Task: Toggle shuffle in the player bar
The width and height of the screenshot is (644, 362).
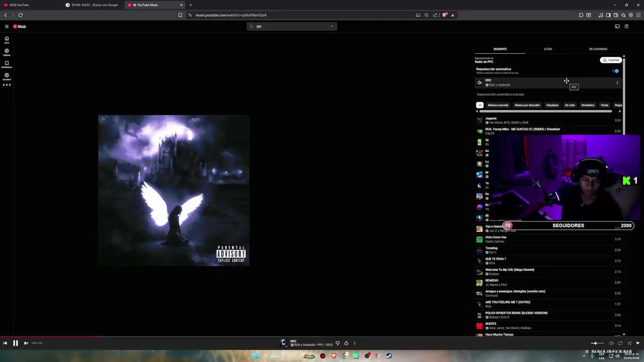Action: [629, 343]
